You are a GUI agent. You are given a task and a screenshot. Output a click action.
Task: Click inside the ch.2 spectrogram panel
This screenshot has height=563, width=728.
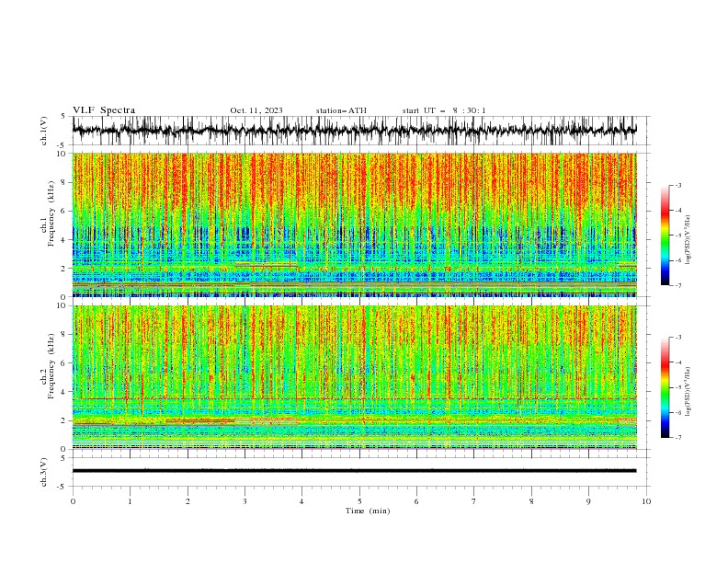pos(355,377)
